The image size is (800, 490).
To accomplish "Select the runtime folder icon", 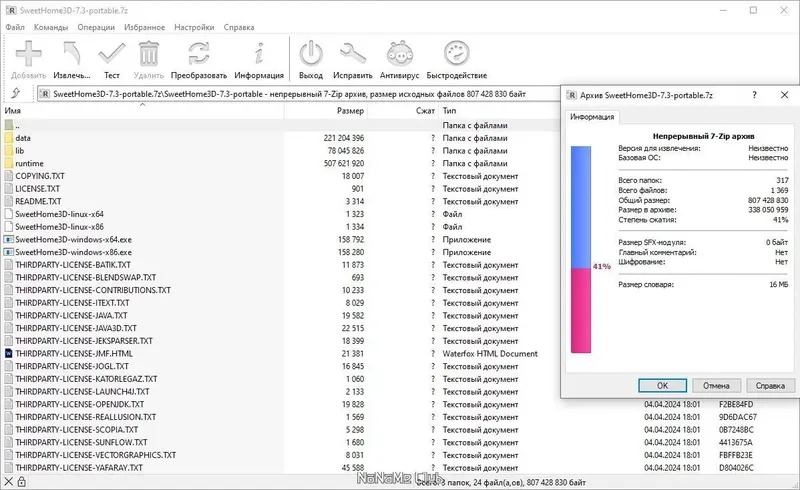I will 9,163.
